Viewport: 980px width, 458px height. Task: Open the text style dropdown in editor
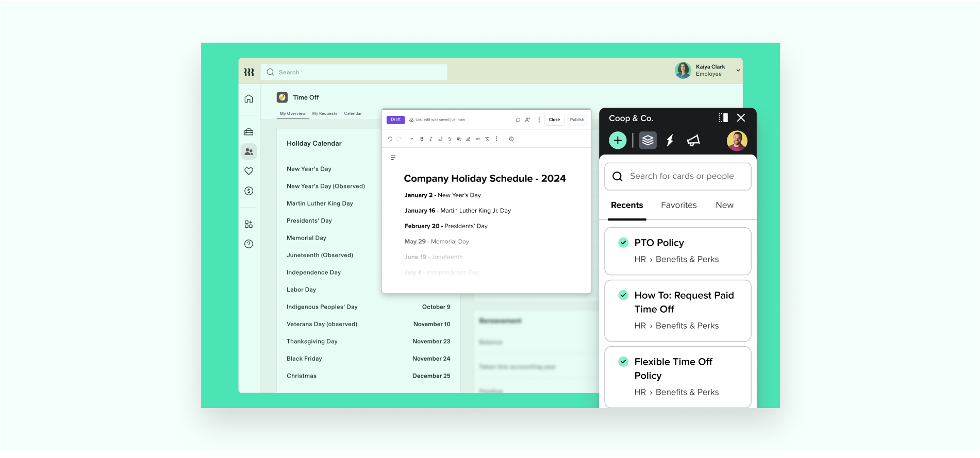click(411, 139)
